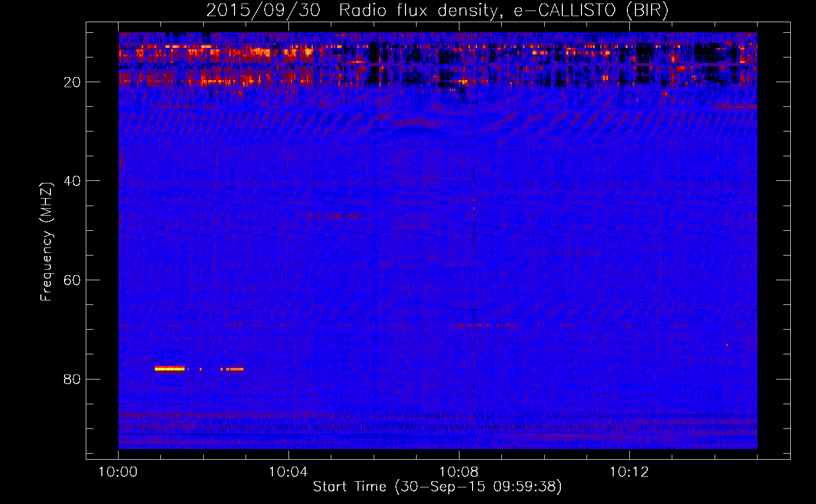Screen dimensions: 816x504
Task: Click the "20" frequency tick label
Action: (x=73, y=82)
